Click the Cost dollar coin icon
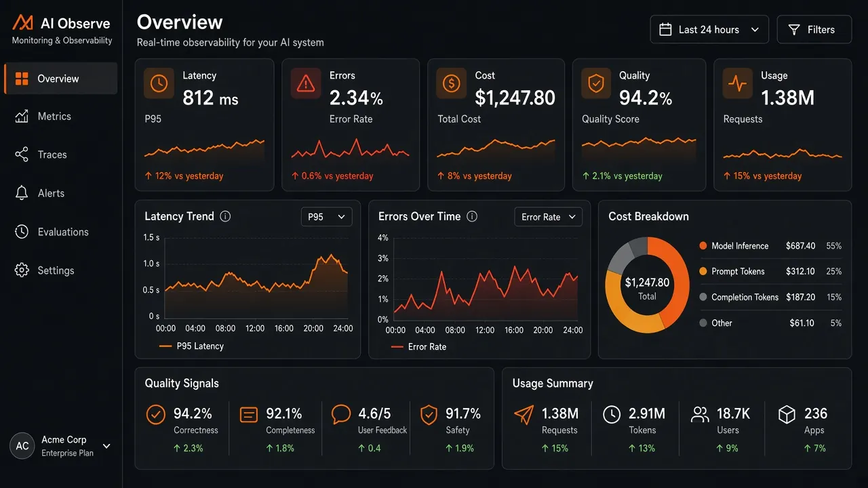The width and height of the screenshot is (868, 488). pyautogui.click(x=452, y=83)
